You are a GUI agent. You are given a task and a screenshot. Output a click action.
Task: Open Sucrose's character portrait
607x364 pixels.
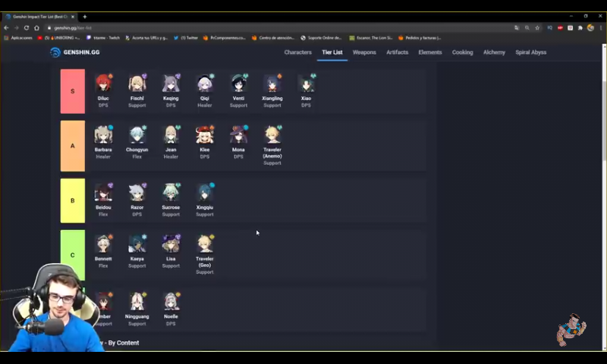pos(171,193)
